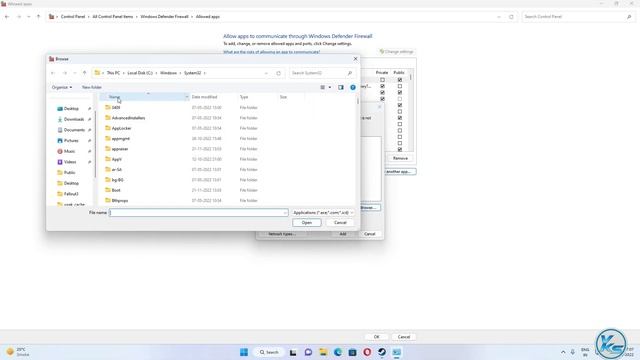Open the Chat app from taskbar
The image size is (640, 360).
308,352
